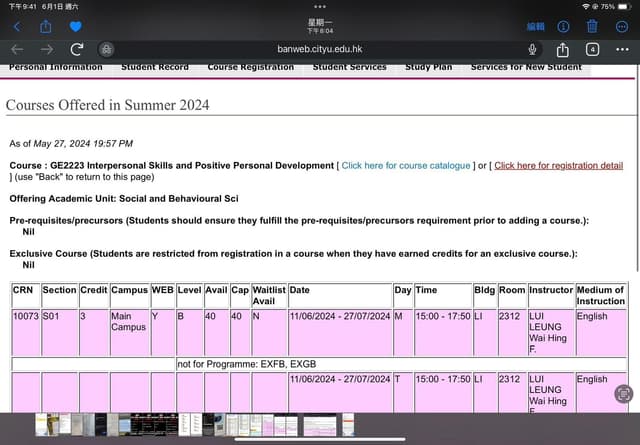This screenshot has width=640, height=445.
Task: Show photo info with the circled i icon
Action: point(564,26)
